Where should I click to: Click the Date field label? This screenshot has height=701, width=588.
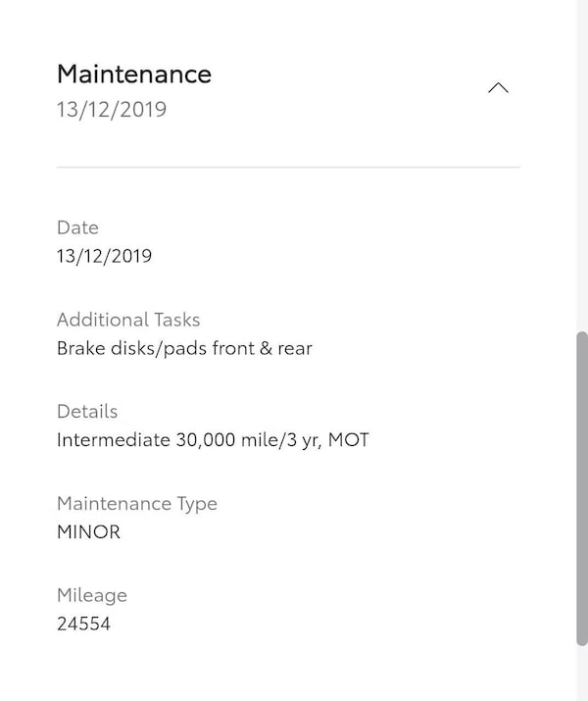pyautogui.click(x=77, y=227)
